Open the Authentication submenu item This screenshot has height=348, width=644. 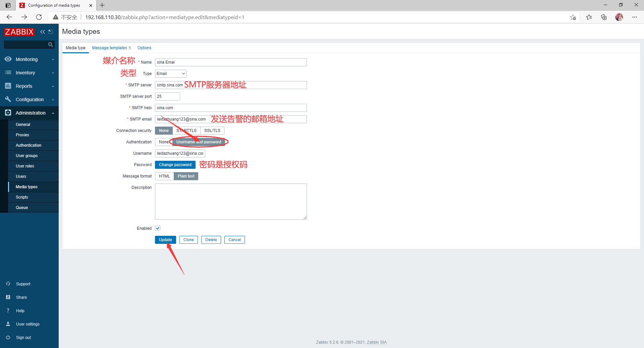pos(33,145)
